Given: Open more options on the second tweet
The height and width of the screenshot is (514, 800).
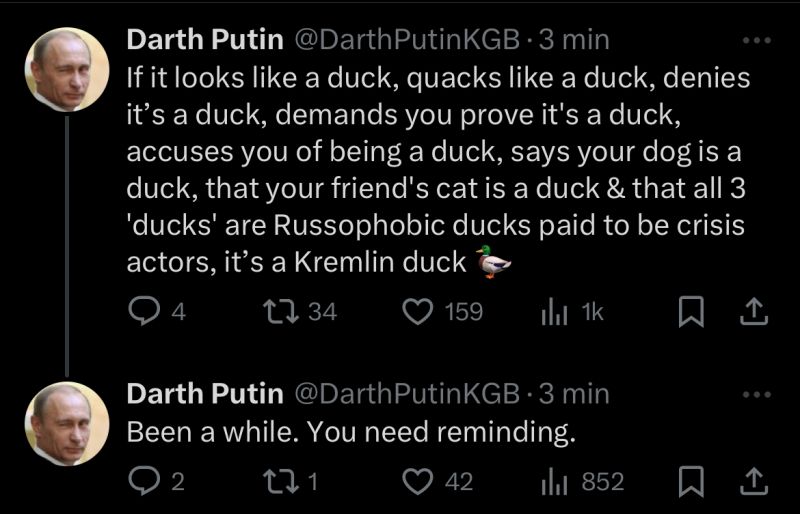Looking at the screenshot, I should pyautogui.click(x=757, y=395).
